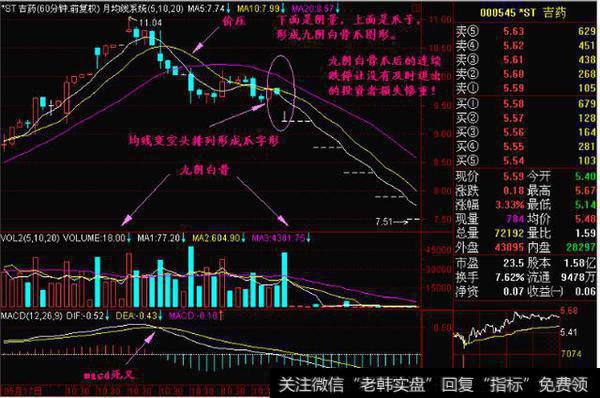Screen dimensions: 600x398
Task: Click the 5.41 label on intraday chart
Action: click(569, 332)
